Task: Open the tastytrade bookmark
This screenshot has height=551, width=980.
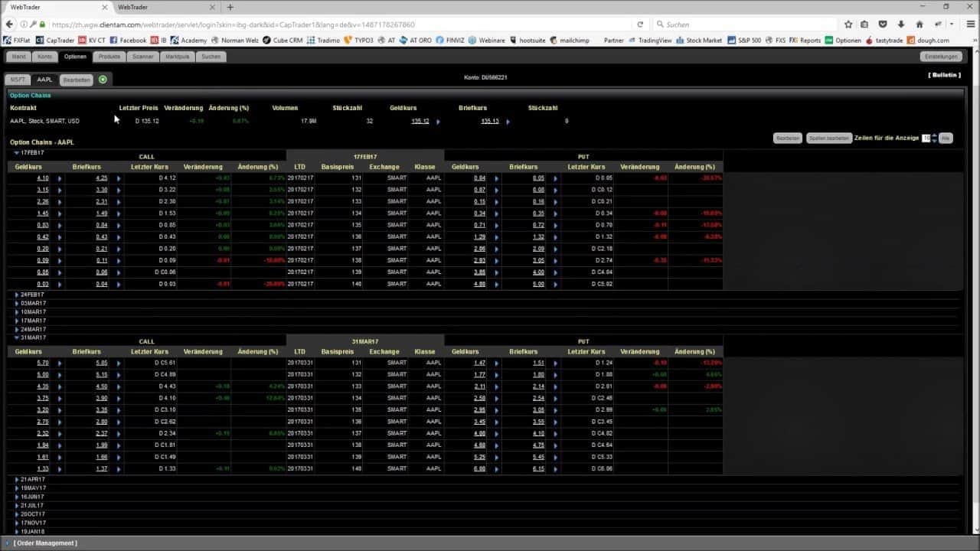Action: 885,41
